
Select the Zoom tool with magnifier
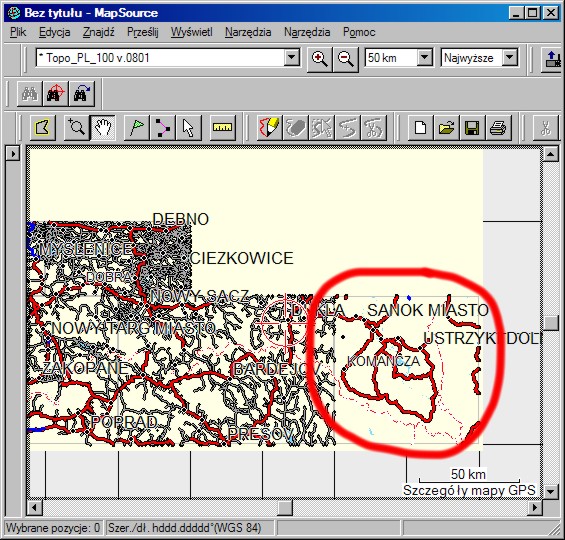point(77,127)
